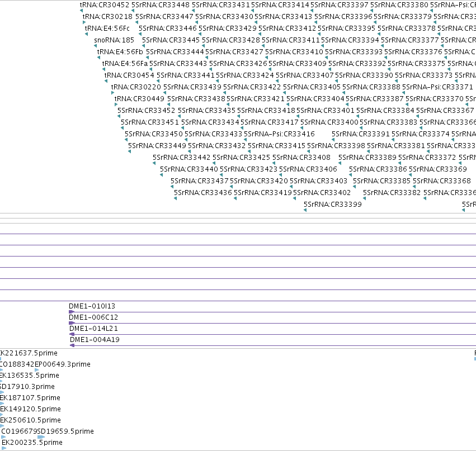Screen dimensions: 476x451
Task: Click the 5SrRNA:CR33440 label
Action: point(189,169)
